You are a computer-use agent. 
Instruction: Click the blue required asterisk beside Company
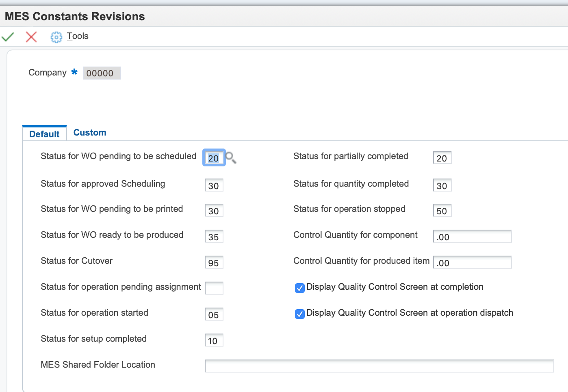click(x=74, y=72)
